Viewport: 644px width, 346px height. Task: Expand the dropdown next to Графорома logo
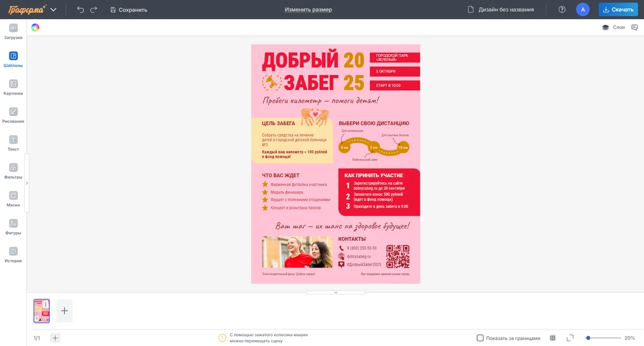[x=53, y=10]
